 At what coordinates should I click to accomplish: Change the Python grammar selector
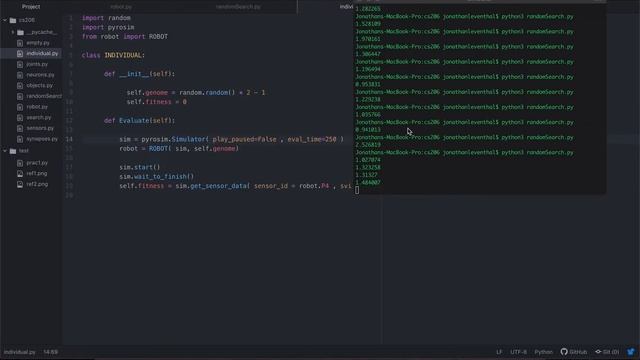(x=543, y=352)
